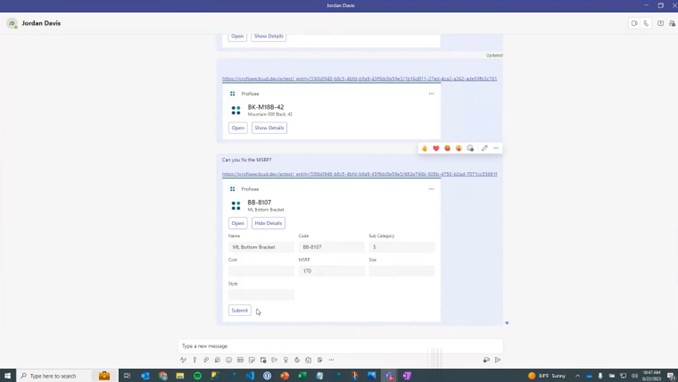Open the BK-M18B-42 record
678x382 pixels.
(238, 128)
